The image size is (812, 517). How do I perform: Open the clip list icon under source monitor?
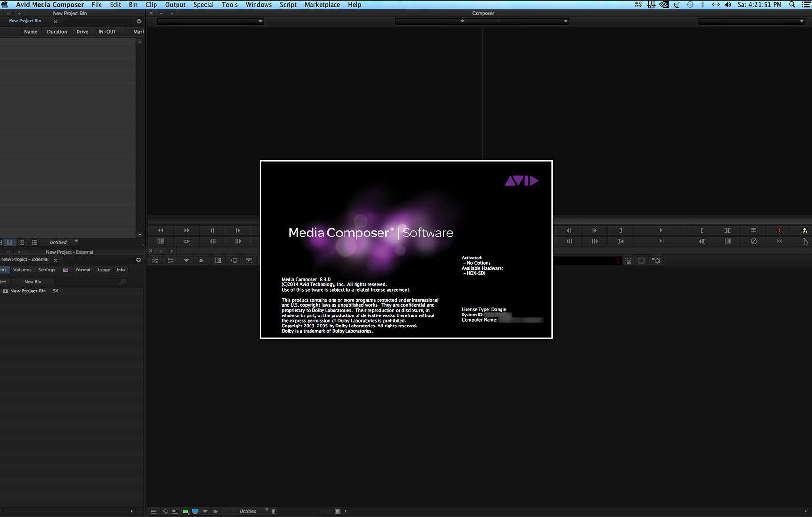pos(161,241)
